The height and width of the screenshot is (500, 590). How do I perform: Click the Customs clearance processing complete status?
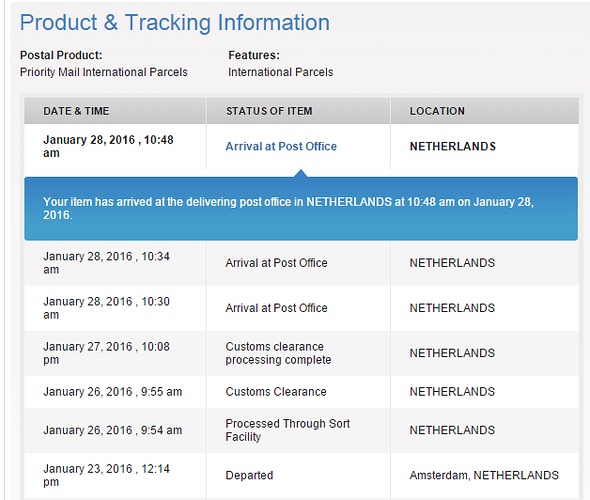point(278,353)
